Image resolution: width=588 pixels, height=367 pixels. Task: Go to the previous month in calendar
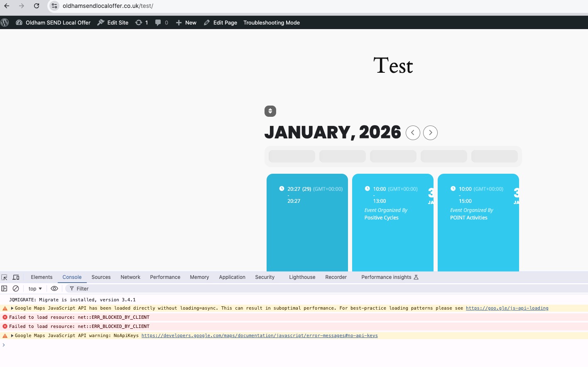click(413, 133)
